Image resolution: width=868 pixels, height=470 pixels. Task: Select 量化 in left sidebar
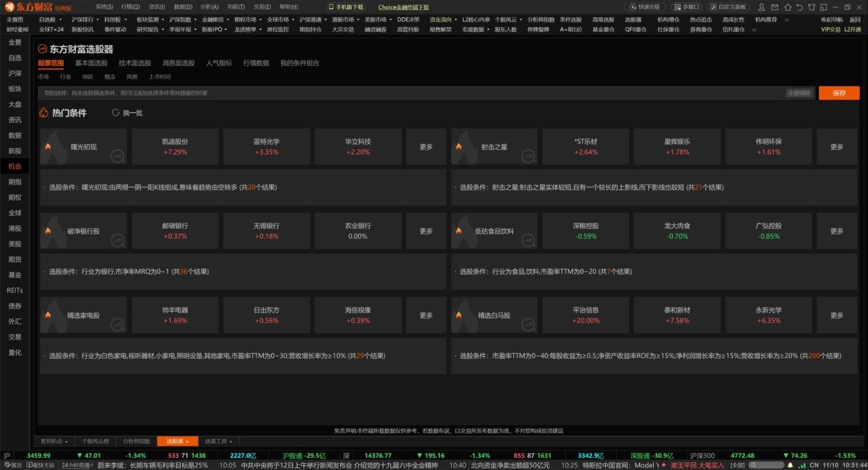(15, 352)
